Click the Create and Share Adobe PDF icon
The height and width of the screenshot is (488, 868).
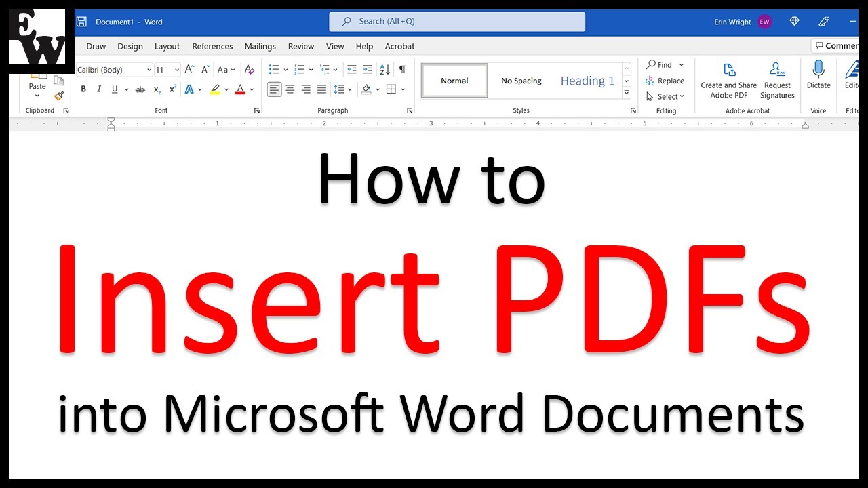click(x=729, y=80)
